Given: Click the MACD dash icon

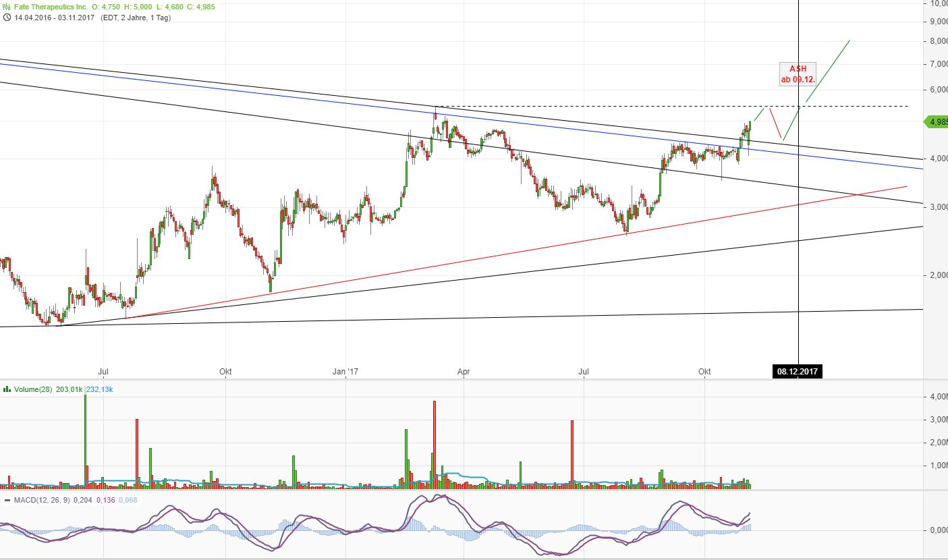Looking at the screenshot, I should coord(7,500).
